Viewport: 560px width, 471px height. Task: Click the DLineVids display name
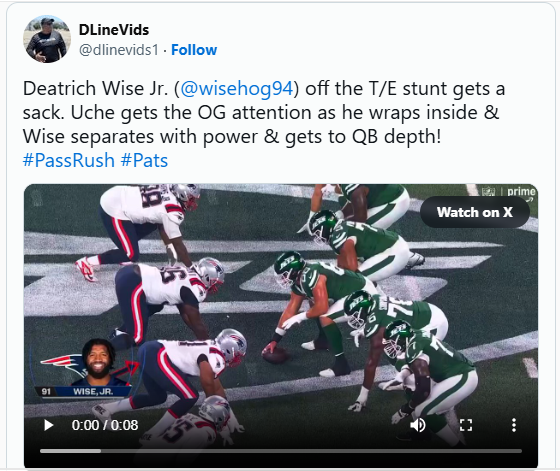pyautogui.click(x=114, y=30)
